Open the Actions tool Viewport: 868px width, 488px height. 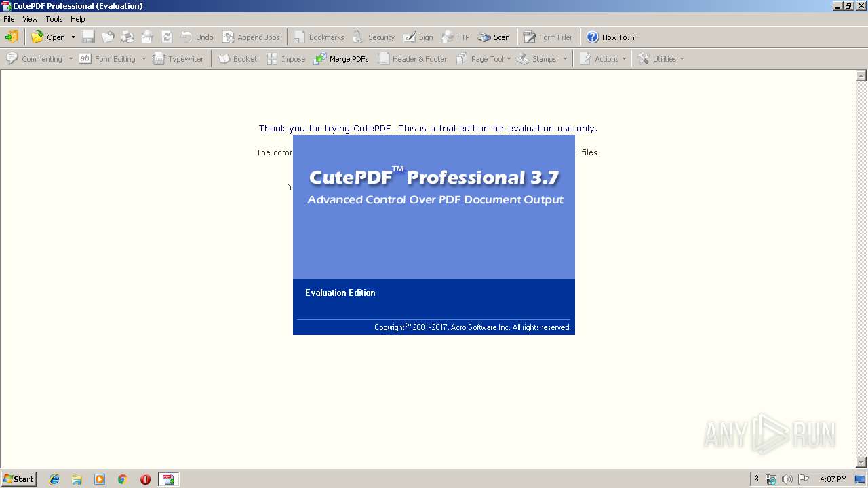coord(599,59)
